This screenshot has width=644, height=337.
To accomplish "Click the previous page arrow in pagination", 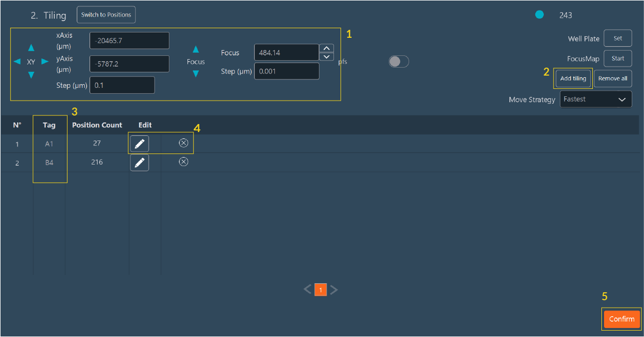I will click(307, 289).
